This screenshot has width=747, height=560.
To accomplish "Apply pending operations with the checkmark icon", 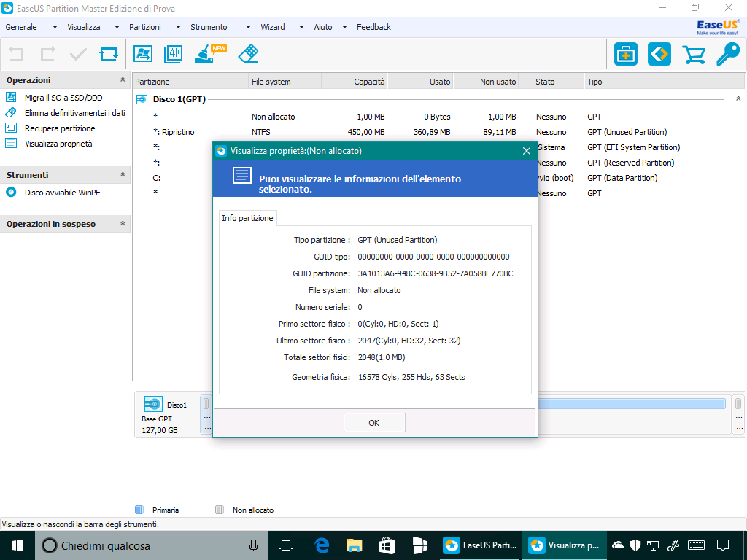I will point(78,54).
